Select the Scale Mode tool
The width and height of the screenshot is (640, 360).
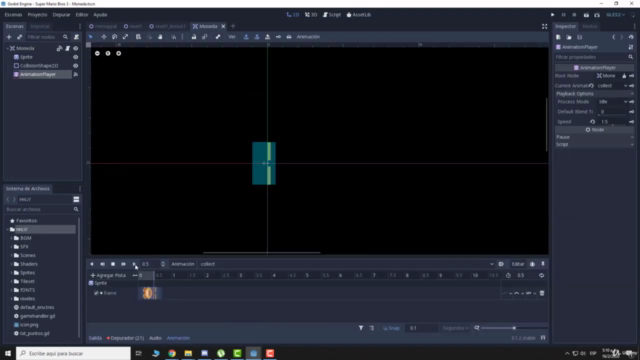click(x=125, y=37)
